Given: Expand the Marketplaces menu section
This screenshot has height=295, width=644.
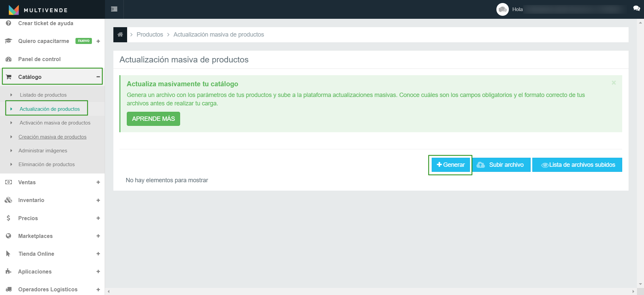Looking at the screenshot, I should click(98, 236).
